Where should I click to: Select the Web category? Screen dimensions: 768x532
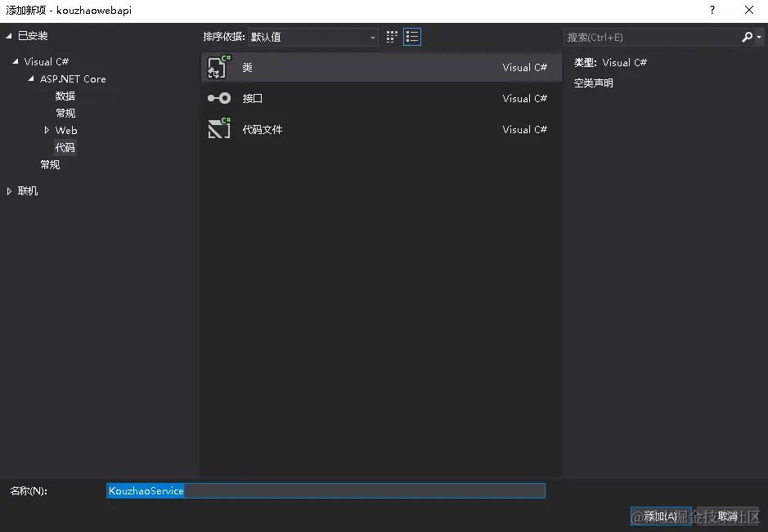66,130
